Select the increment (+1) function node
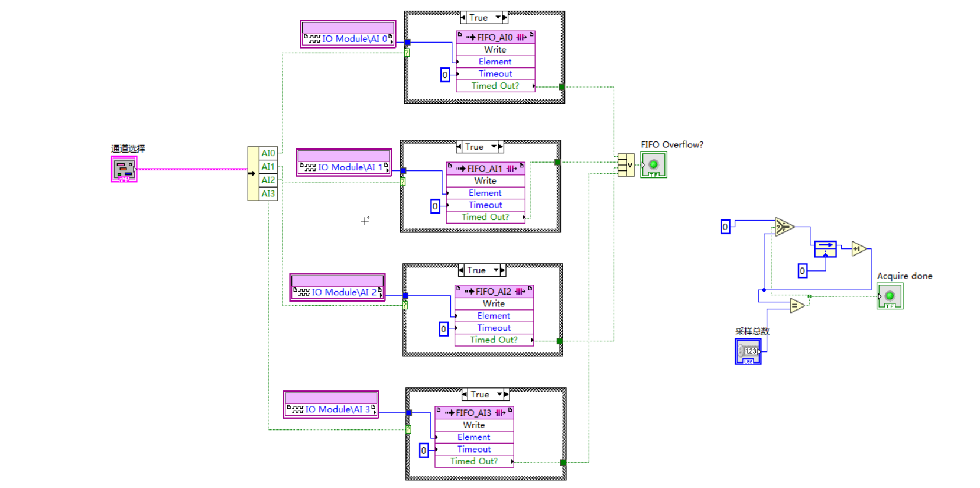The image size is (980, 488). [858, 249]
